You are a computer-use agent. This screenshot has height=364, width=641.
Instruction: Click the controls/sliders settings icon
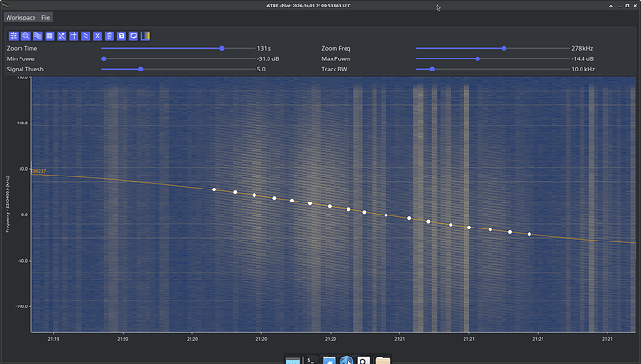pos(14,36)
